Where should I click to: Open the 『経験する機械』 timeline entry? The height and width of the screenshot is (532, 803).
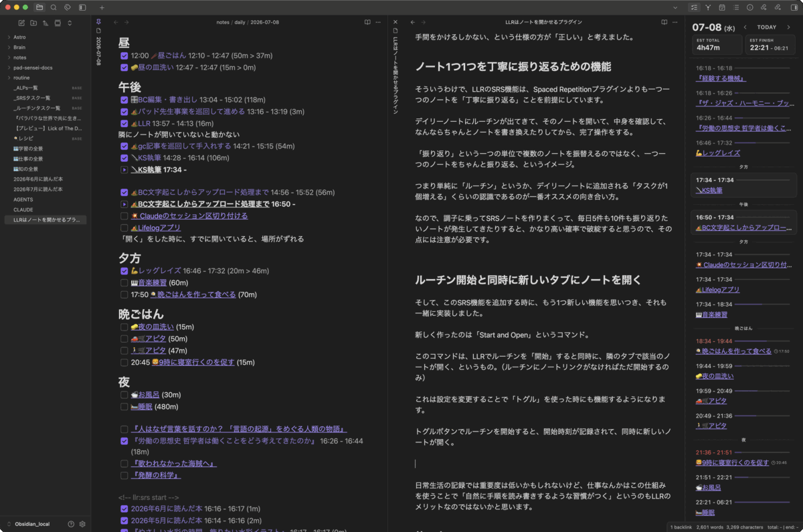click(721, 78)
